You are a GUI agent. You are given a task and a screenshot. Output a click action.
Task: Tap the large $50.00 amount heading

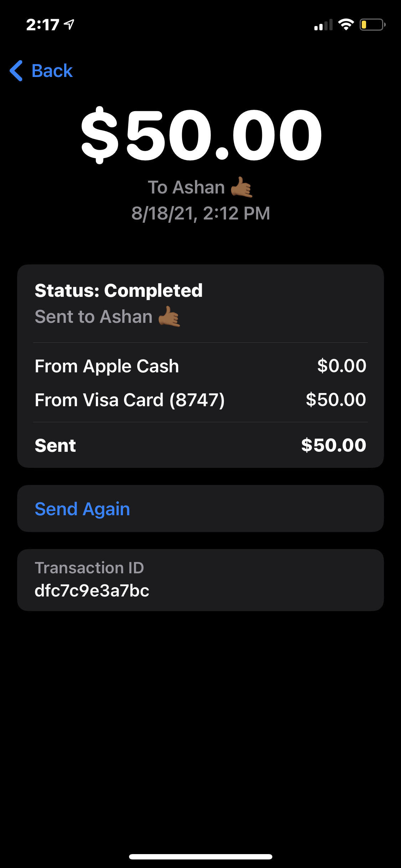(x=201, y=135)
